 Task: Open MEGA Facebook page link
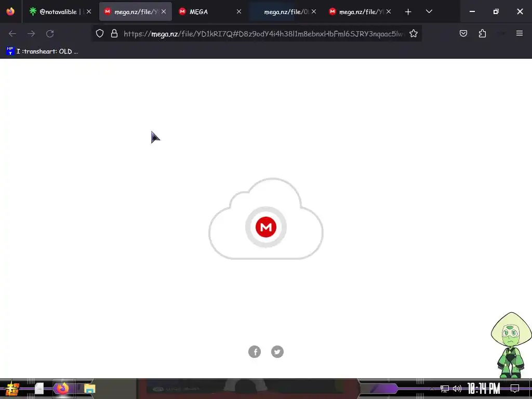[x=255, y=352]
